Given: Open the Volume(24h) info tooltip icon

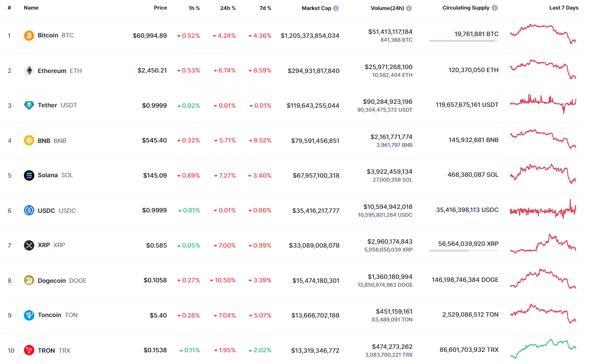Looking at the screenshot, I should pos(408,8).
